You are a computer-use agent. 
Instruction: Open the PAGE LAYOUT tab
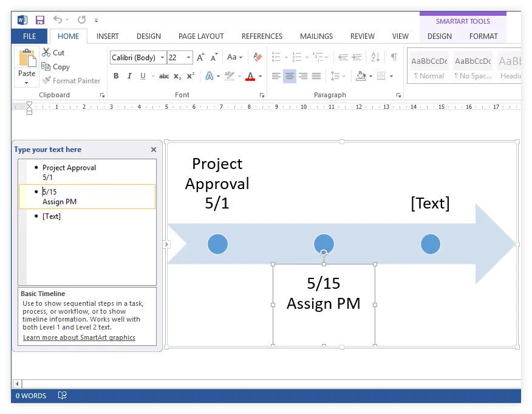[x=201, y=36]
